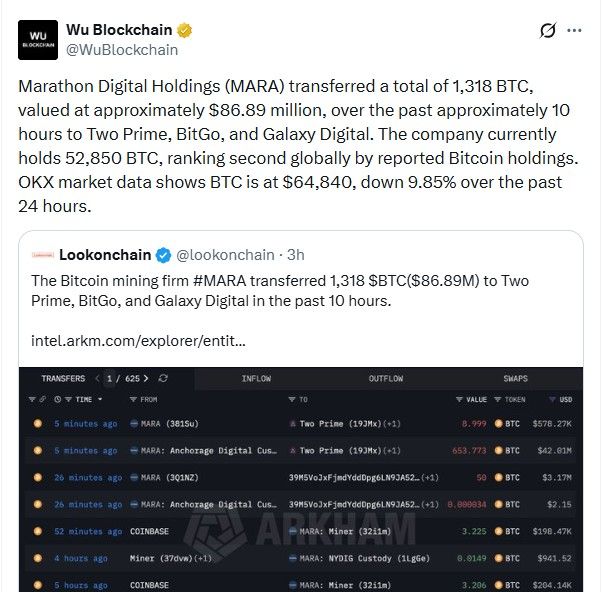Click the Lookonchain avatar logo
Image resolution: width=602 pixels, height=592 pixels.
41,255
